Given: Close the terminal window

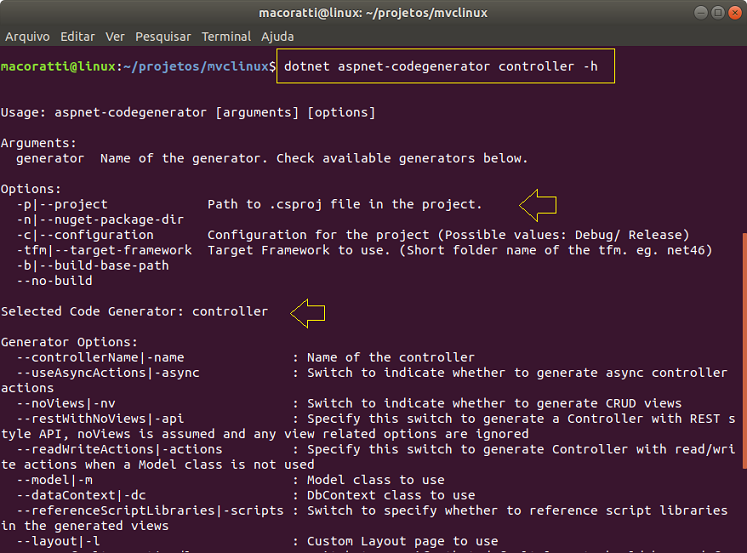Looking at the screenshot, I should [x=735, y=13].
